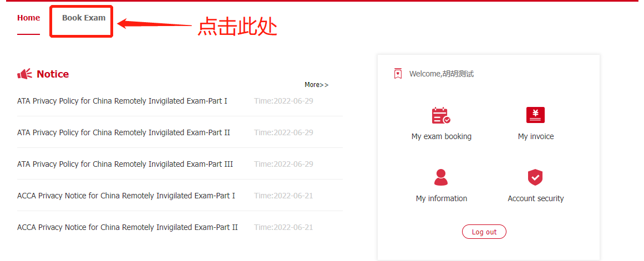Select the My information person icon

(x=441, y=177)
